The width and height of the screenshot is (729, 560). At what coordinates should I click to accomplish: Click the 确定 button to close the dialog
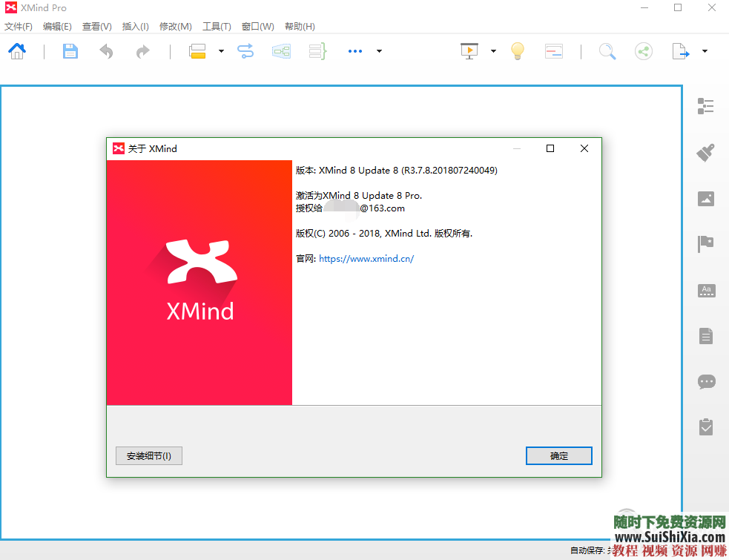(x=558, y=455)
